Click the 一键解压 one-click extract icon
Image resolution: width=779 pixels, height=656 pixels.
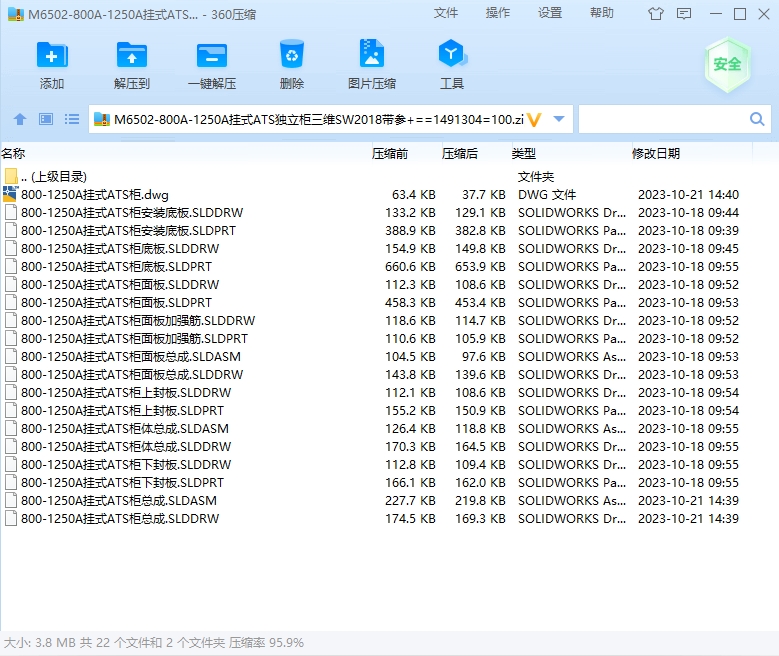212,55
